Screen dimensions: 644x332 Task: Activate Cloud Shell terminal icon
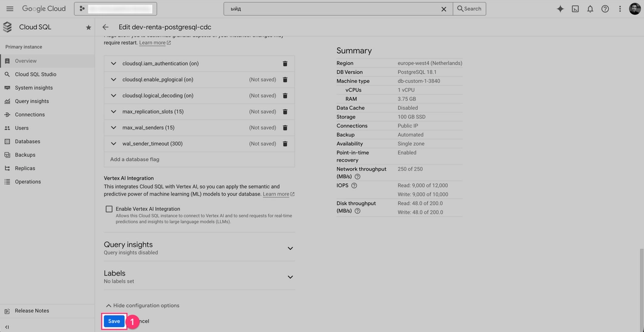(x=575, y=9)
